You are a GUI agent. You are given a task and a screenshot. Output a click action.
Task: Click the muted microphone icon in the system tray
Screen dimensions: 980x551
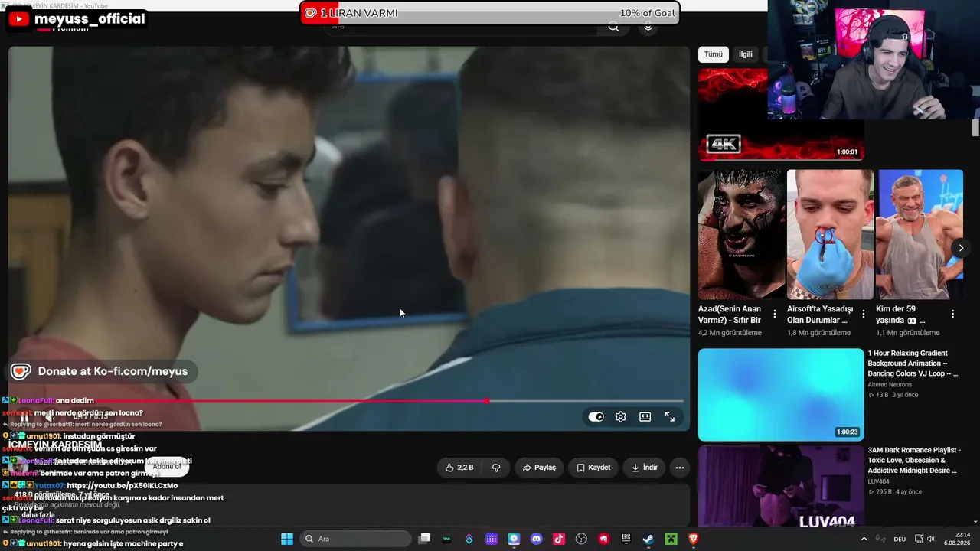[x=880, y=539]
